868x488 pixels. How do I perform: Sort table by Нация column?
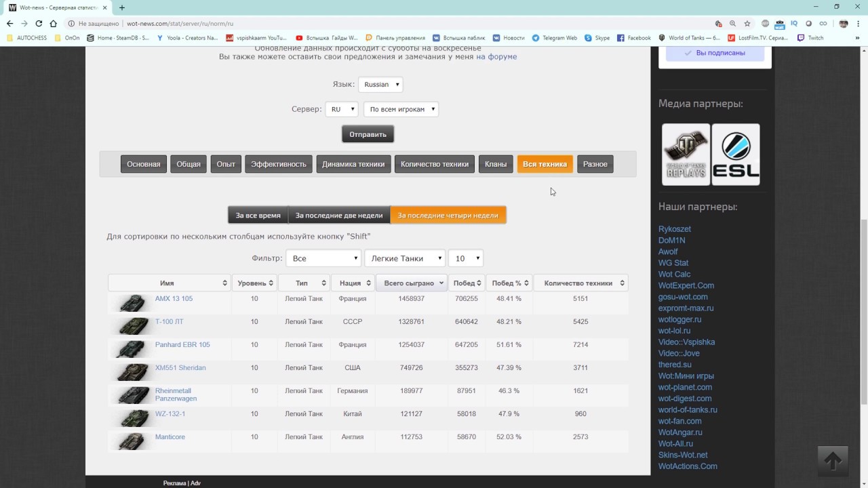coord(353,283)
